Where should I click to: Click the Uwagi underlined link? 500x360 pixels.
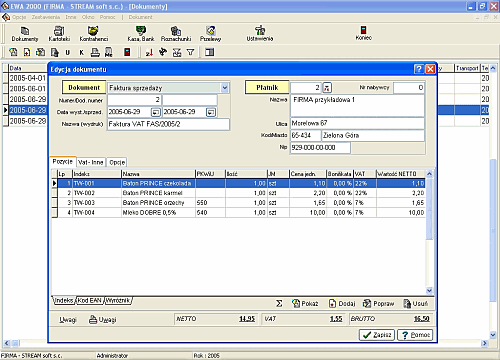pyautogui.click(x=68, y=320)
